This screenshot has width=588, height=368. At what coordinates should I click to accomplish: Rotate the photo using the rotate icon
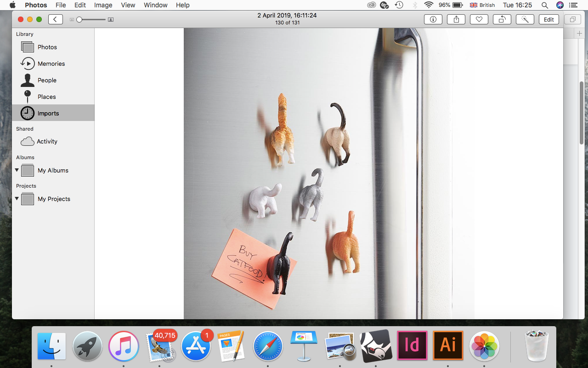(502, 19)
